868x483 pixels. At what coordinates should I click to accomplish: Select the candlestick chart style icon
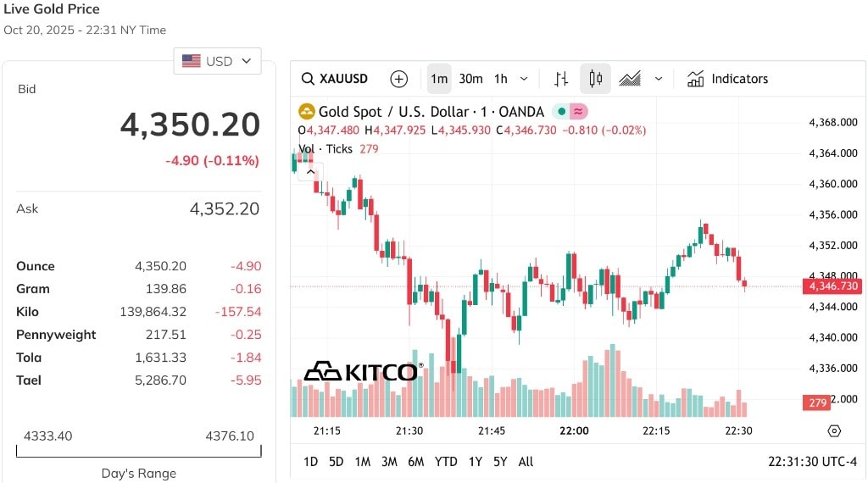coord(595,79)
